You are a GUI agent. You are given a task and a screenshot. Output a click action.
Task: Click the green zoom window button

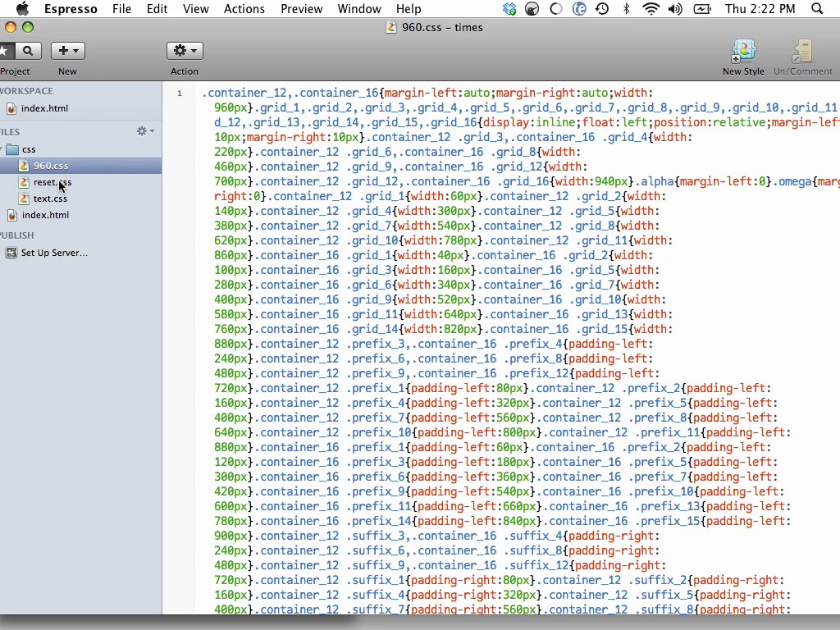point(28,27)
